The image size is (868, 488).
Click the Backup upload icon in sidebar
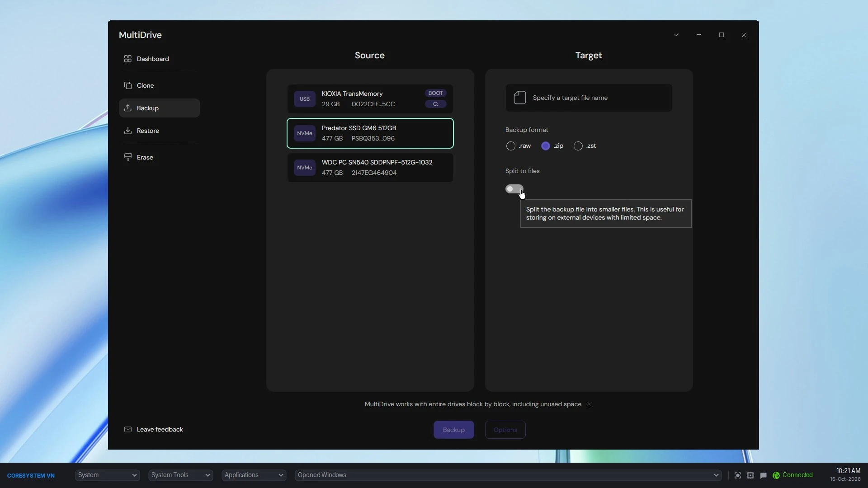pos(127,108)
